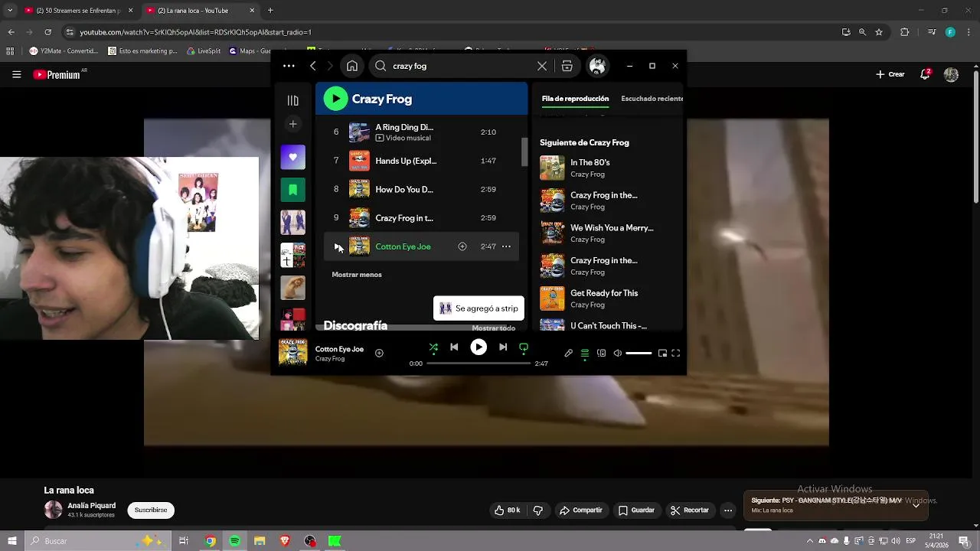Open Spotify miniplayer
The image size is (980, 551).
662,354
